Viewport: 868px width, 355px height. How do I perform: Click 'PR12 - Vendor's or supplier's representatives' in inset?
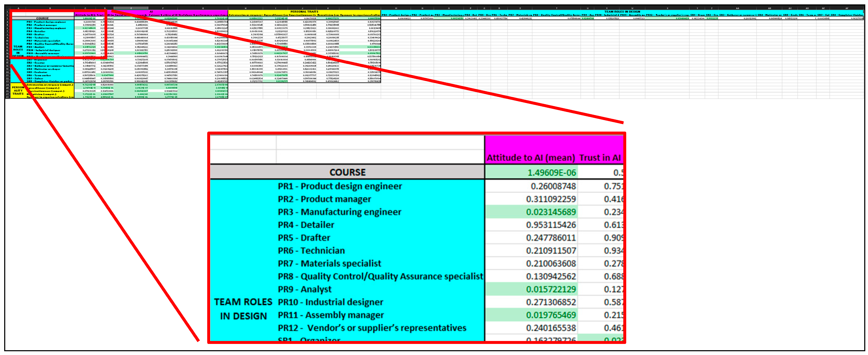(372, 328)
